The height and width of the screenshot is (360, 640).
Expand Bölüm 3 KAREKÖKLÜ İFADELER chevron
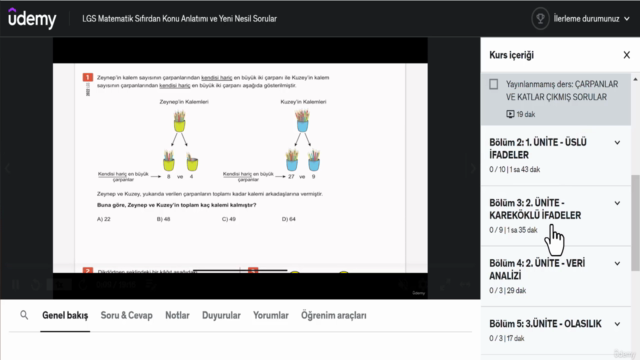617,203
